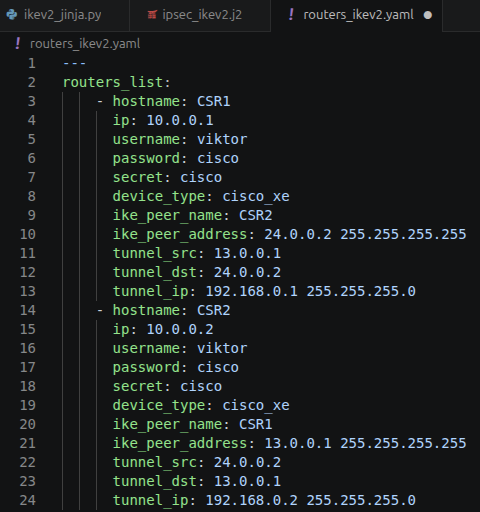The height and width of the screenshot is (512, 480).
Task: Click 'tunnel_ip: 192.168.0.1 255.255.255.0' line
Action: click(264, 291)
